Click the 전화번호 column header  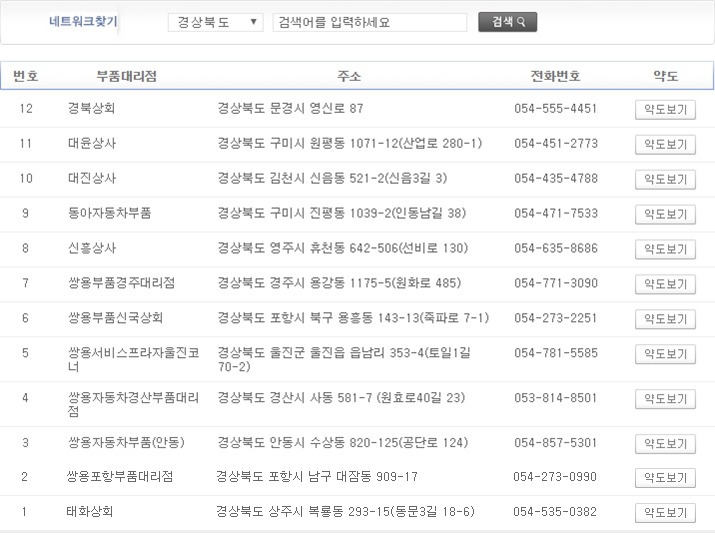click(555, 76)
